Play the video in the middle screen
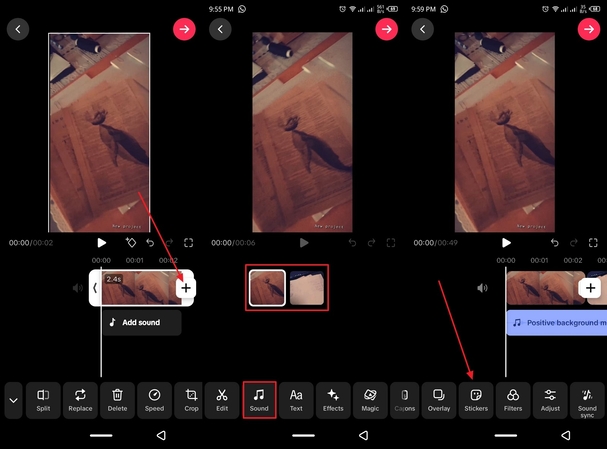 304,243
